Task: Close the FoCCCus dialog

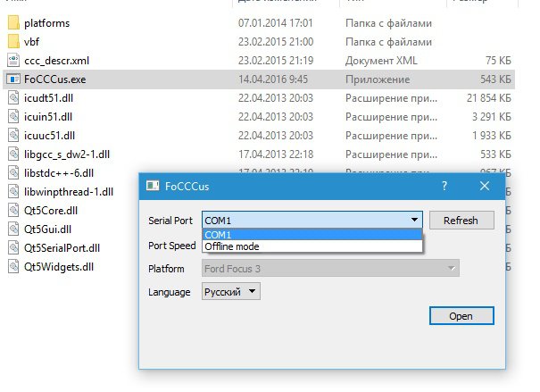Action: 485,186
